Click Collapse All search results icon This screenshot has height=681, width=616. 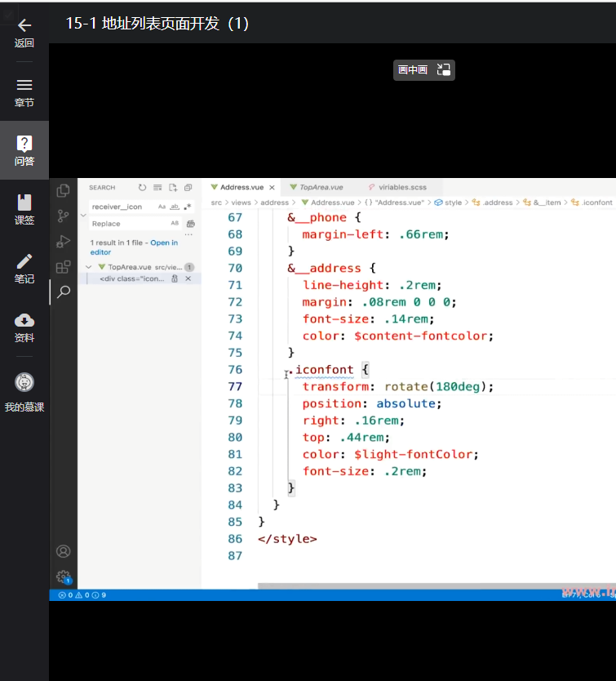coord(188,188)
